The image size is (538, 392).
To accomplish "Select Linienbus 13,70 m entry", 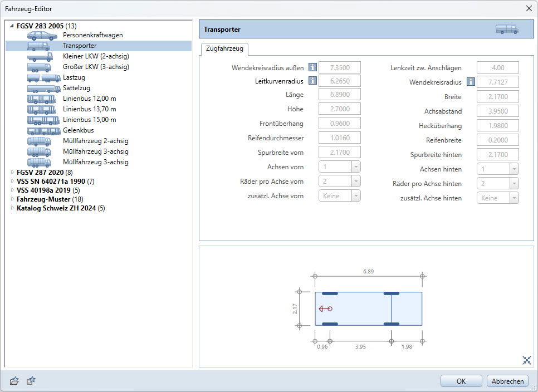I will (89, 109).
